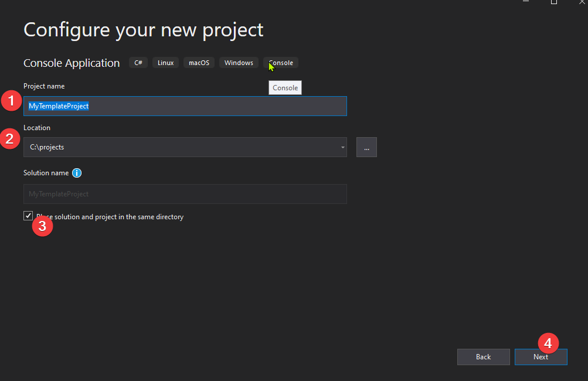The height and width of the screenshot is (381, 588).
Task: Click the C# tag
Action: point(138,63)
